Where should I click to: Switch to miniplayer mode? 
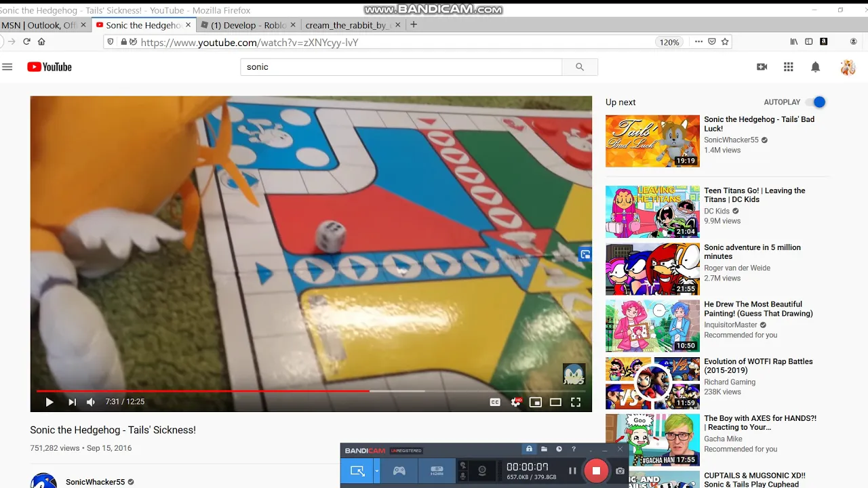535,402
